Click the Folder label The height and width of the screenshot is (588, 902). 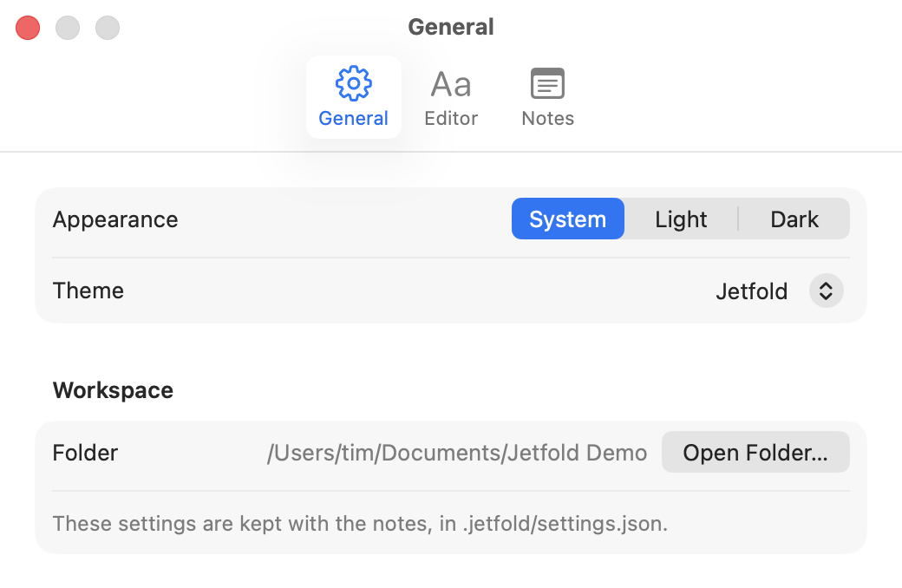85,453
